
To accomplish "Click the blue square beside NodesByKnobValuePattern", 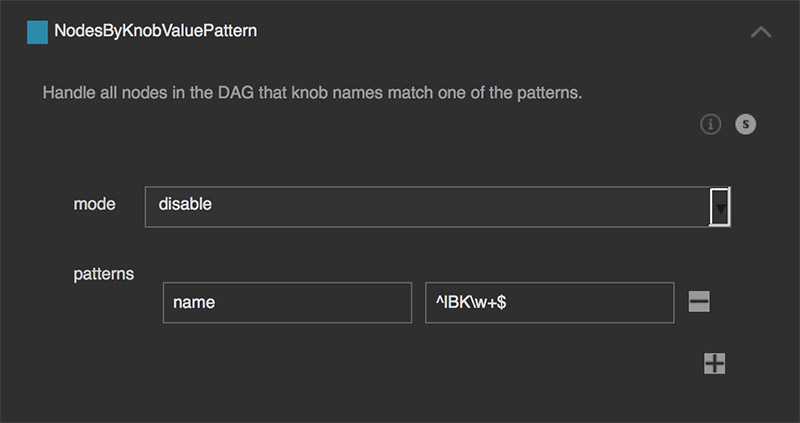I will point(37,32).
